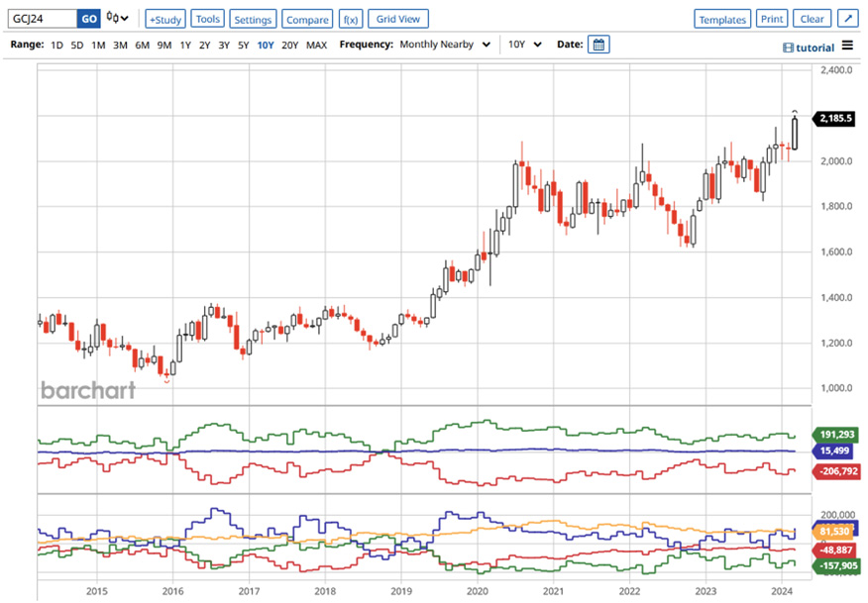This screenshot has height=603, width=868.
Task: Click the f(x) expression button
Action: click(350, 19)
